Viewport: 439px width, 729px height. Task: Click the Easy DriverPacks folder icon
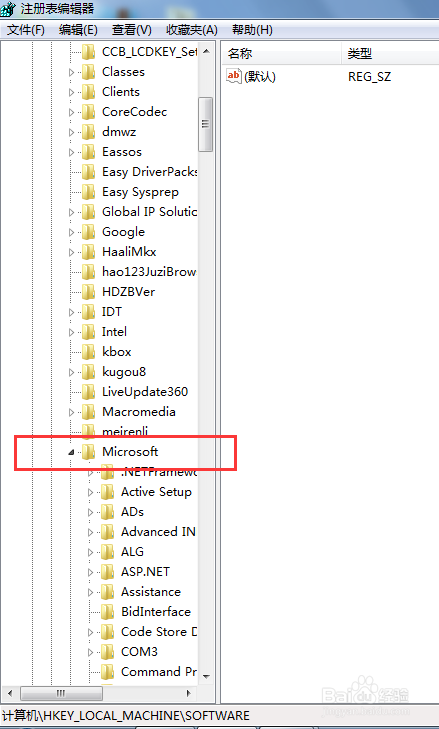pos(88,172)
